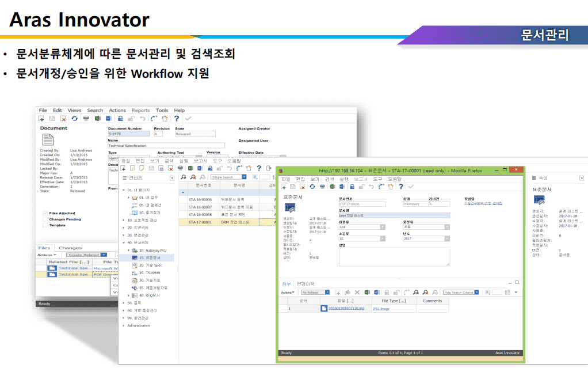Viewport: 588px width, 368px height.
Task: Open the 20160120160​1110.jpg file link
Action: 346,308
